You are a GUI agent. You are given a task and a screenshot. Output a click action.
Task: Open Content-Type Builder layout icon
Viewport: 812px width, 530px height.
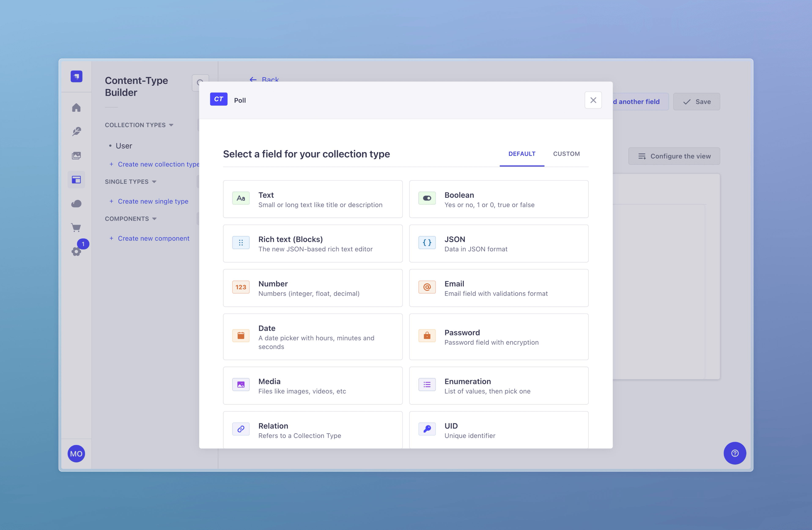76,179
